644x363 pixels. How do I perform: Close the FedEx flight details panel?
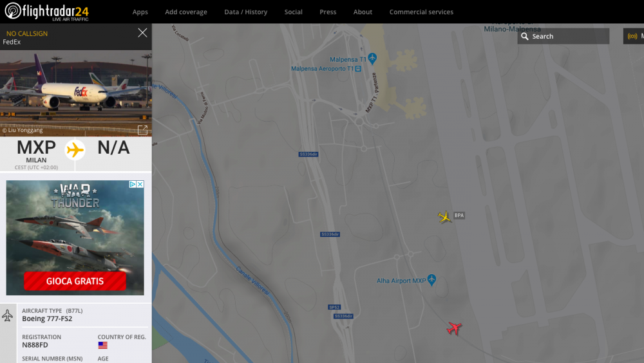click(x=142, y=33)
